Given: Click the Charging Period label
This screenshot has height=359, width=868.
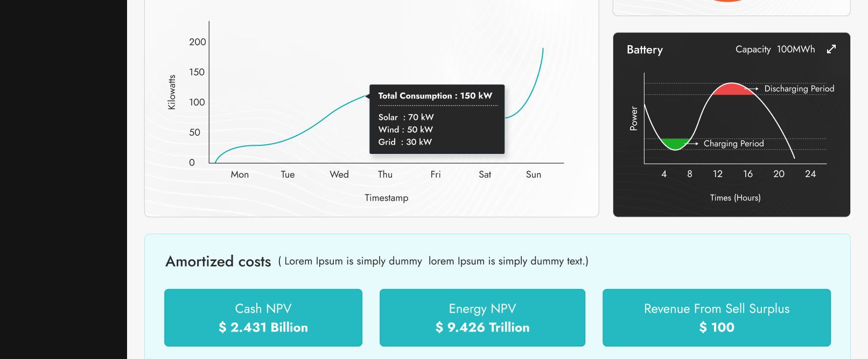Looking at the screenshot, I should point(733,144).
